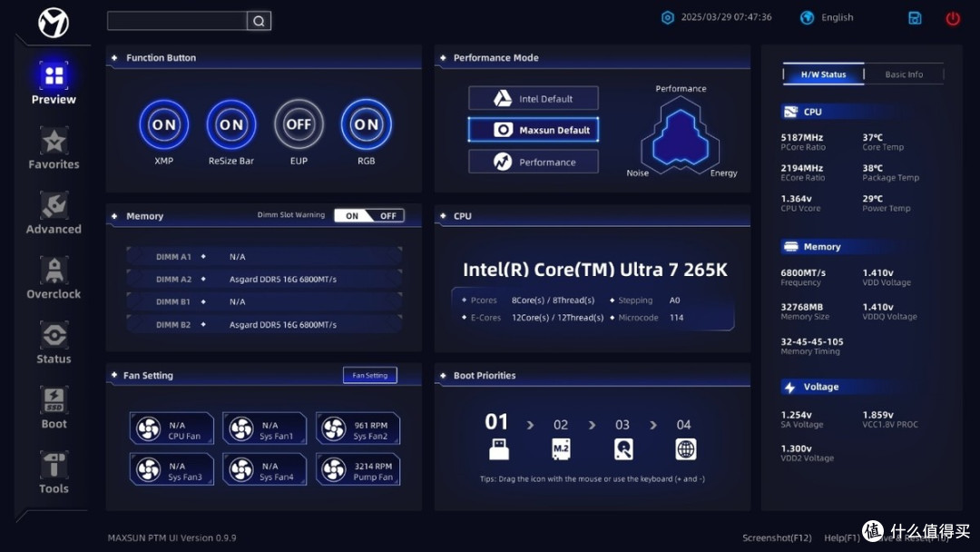Click Help(F1) at the bottom
The image size is (980, 552).
click(x=842, y=537)
